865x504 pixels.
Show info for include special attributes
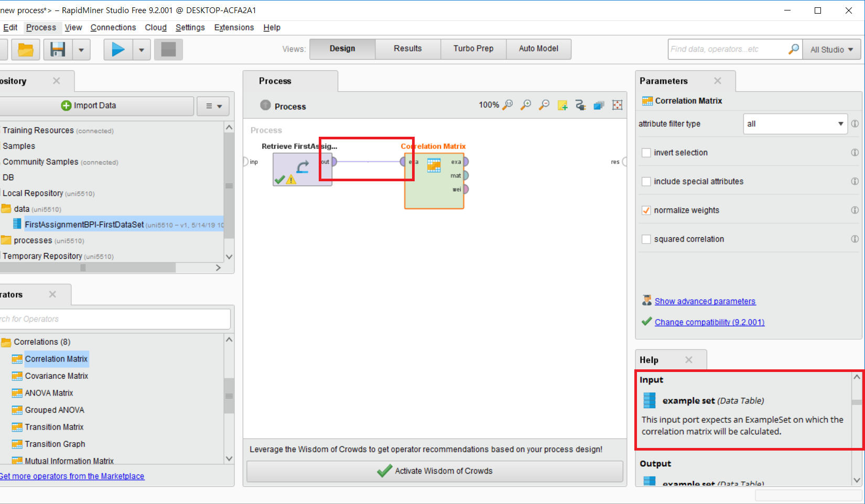tap(855, 181)
